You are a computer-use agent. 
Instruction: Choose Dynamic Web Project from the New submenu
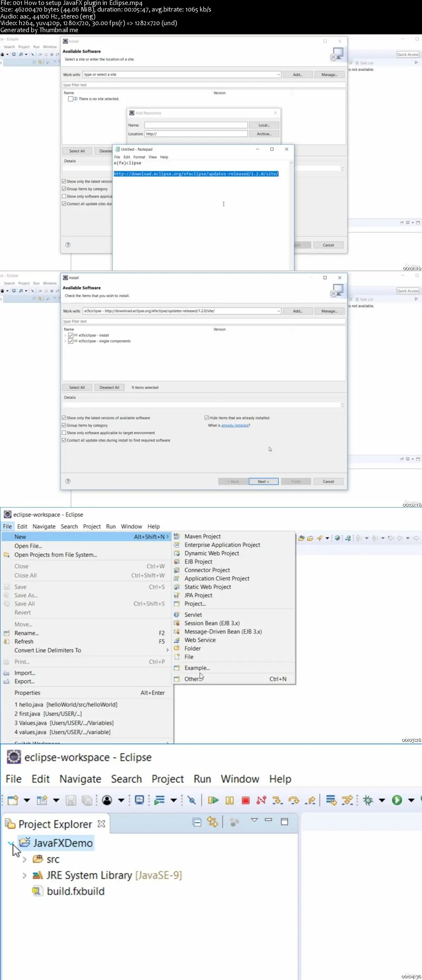(211, 553)
